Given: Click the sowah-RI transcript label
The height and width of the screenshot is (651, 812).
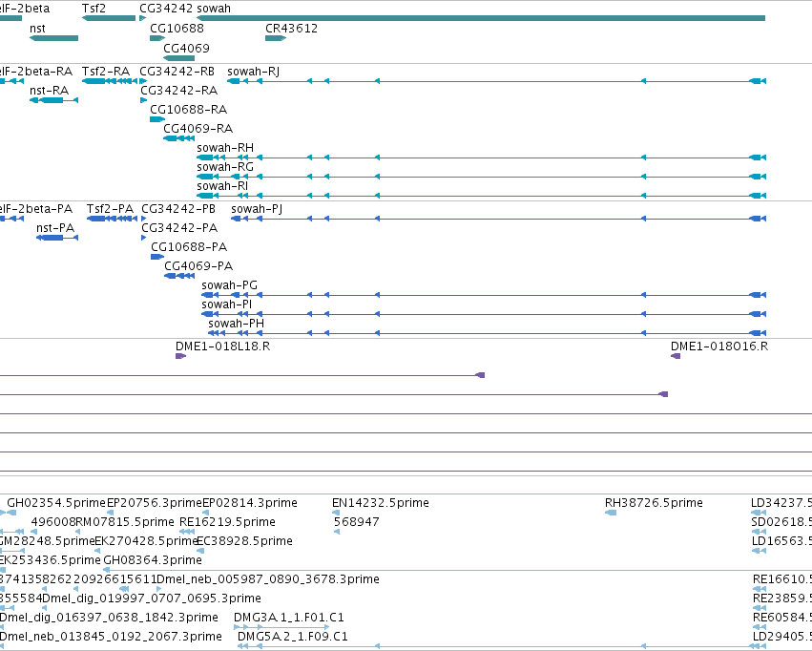Looking at the screenshot, I should (222, 185).
